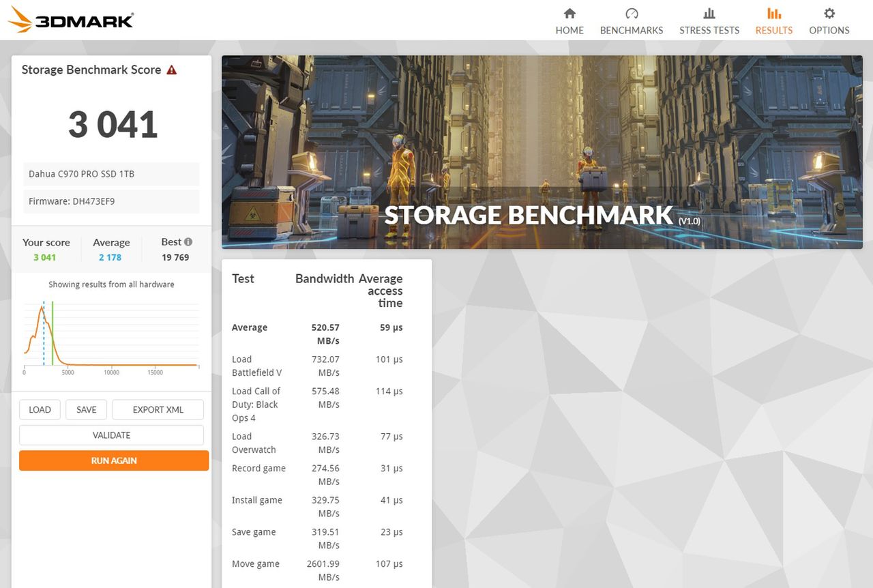Click the VALIDATE button
The width and height of the screenshot is (873, 588).
pyautogui.click(x=111, y=435)
